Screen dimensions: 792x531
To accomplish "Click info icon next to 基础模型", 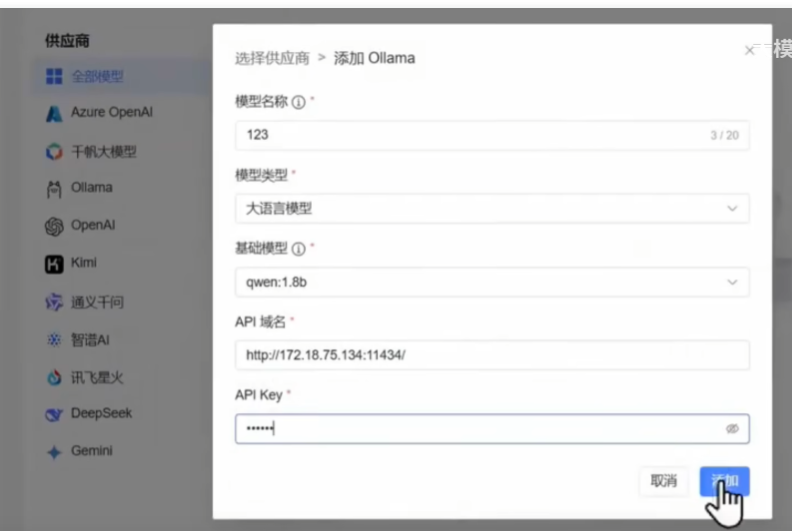I will point(299,249).
